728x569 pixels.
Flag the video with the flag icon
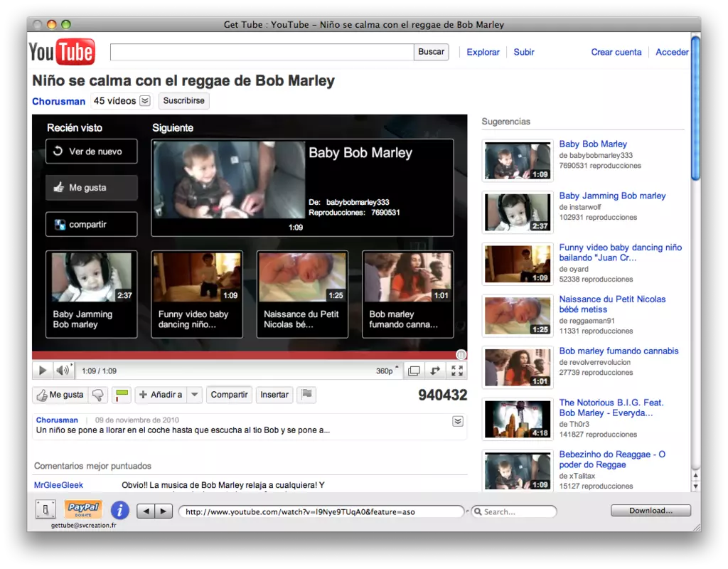pyautogui.click(x=306, y=395)
